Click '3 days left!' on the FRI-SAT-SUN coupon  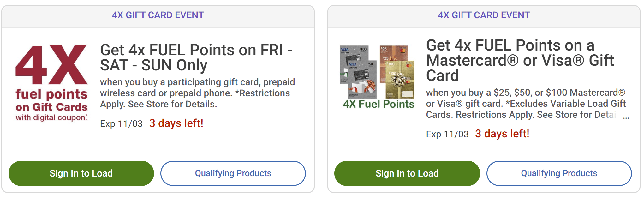176,123
